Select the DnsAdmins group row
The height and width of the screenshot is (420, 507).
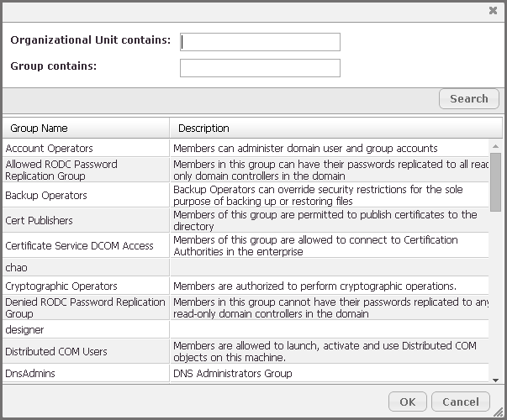pyautogui.click(x=246, y=374)
